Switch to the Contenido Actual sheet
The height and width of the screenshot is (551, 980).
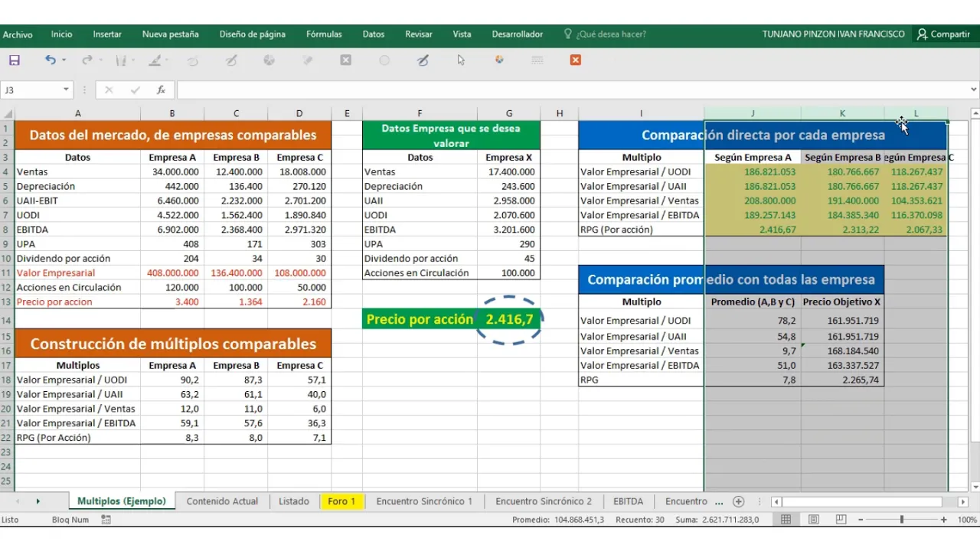[x=222, y=501]
